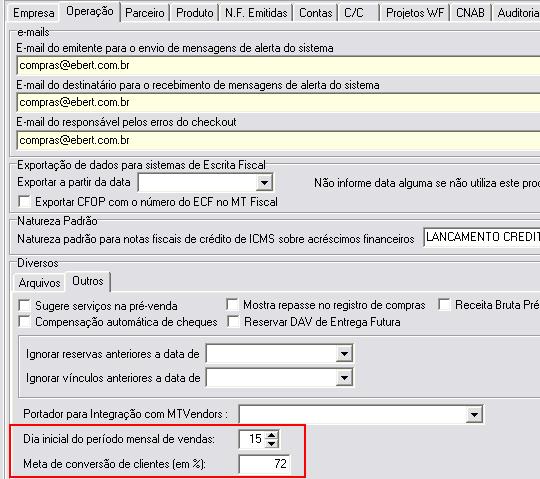540x479 pixels.
Task: Toggle the Receita Bruta checkbox
Action: tap(444, 305)
